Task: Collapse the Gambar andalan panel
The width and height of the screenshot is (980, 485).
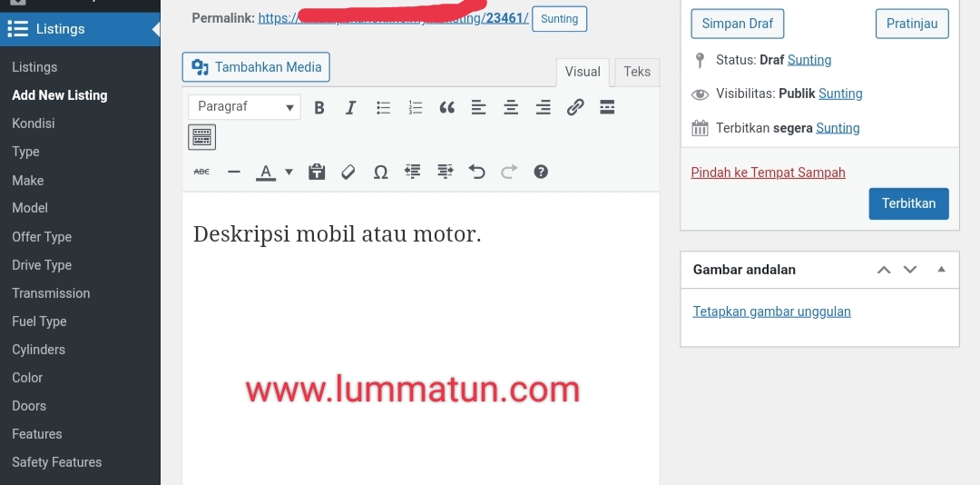Action: [941, 270]
